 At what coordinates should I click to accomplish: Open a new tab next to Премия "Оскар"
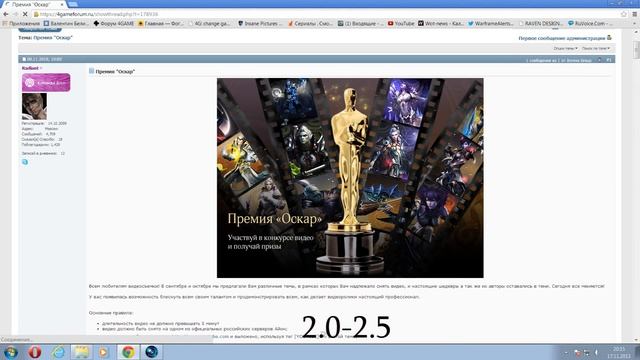(x=73, y=4)
